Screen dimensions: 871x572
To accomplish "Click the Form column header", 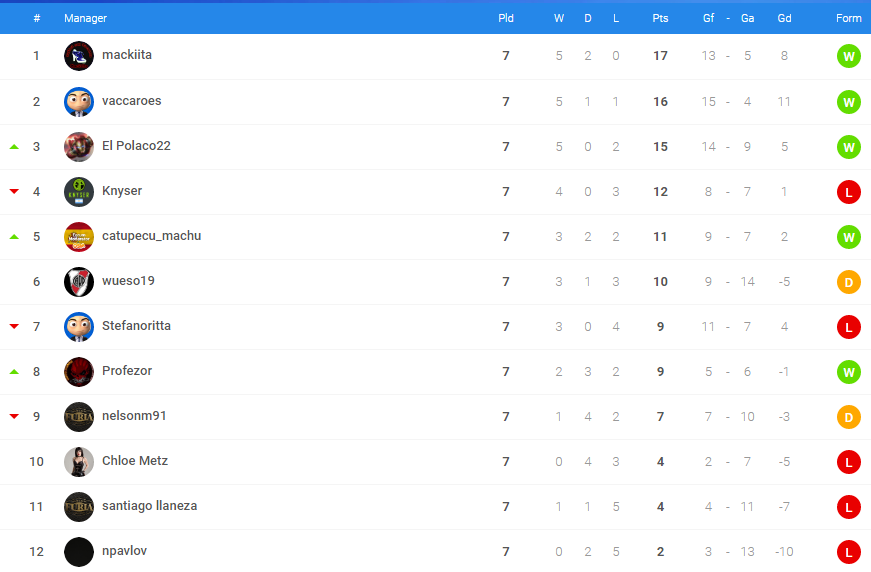I will point(848,18).
